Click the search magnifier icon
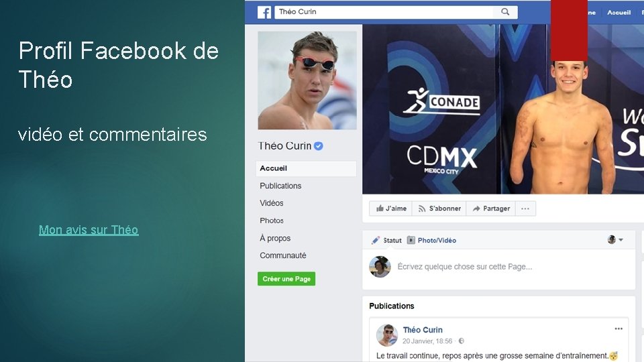Viewport: 644px width, 362px height. tap(505, 12)
